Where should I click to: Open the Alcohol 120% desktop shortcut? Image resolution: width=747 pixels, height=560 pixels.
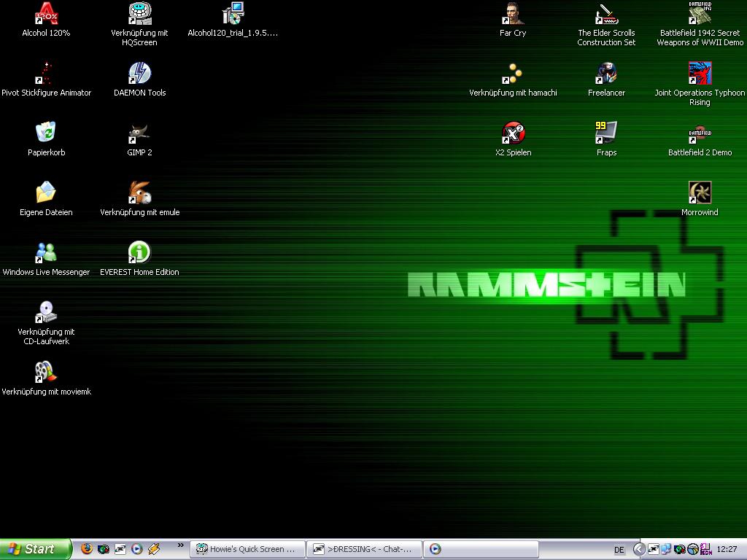coord(46,20)
